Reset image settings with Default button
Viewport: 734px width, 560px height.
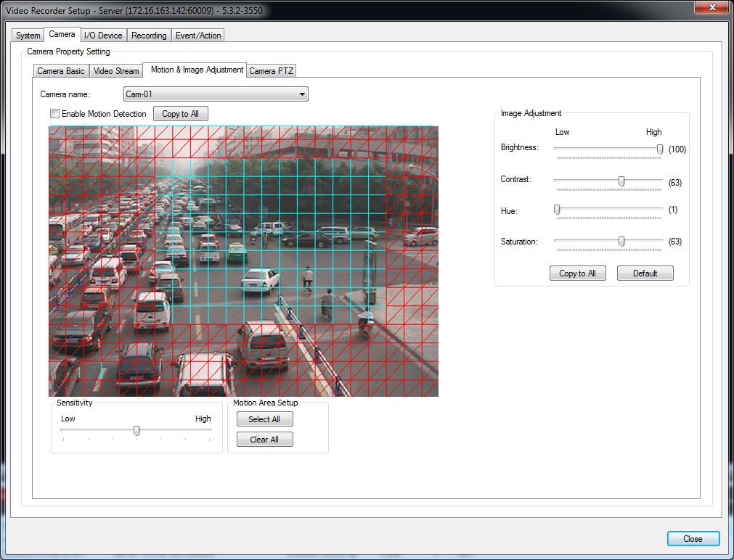click(645, 273)
